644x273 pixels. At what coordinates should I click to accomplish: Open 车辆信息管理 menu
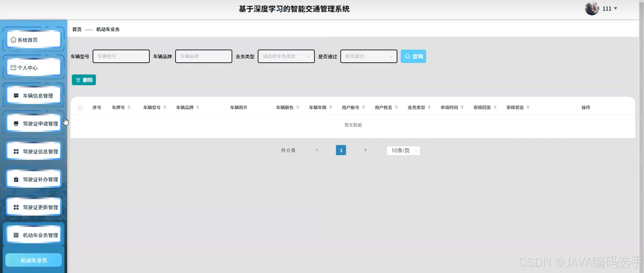coord(33,96)
